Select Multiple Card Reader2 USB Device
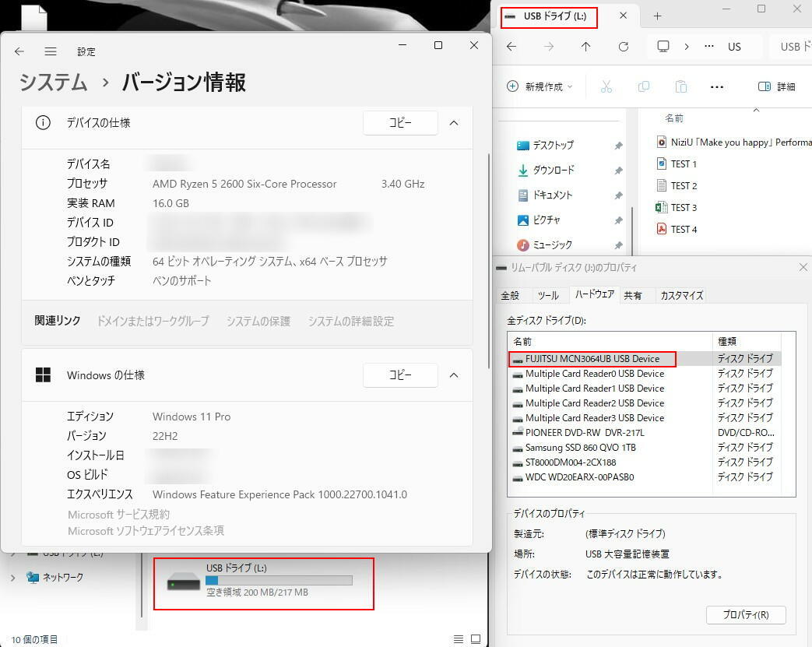This screenshot has height=647, width=812. point(645,403)
